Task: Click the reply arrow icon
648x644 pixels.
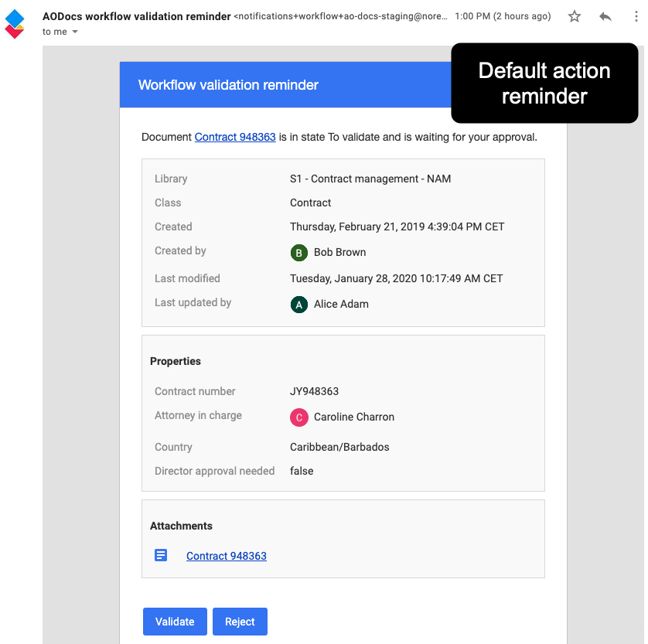Action: 605,15
